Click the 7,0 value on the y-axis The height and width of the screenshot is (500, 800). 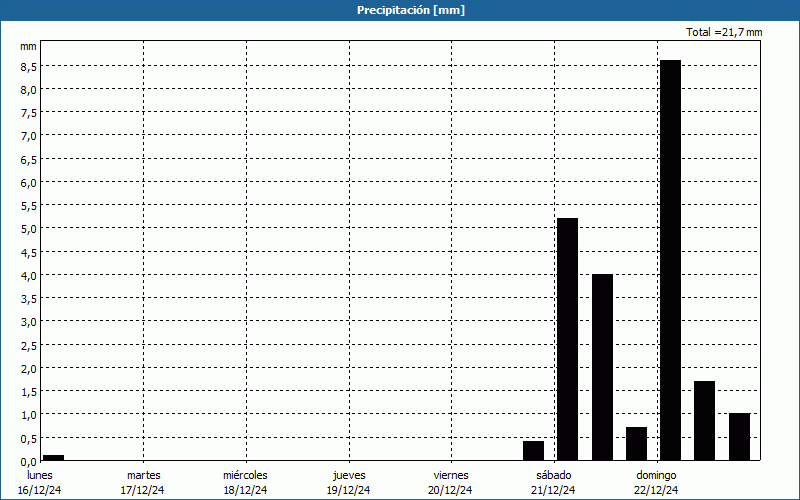[29, 136]
